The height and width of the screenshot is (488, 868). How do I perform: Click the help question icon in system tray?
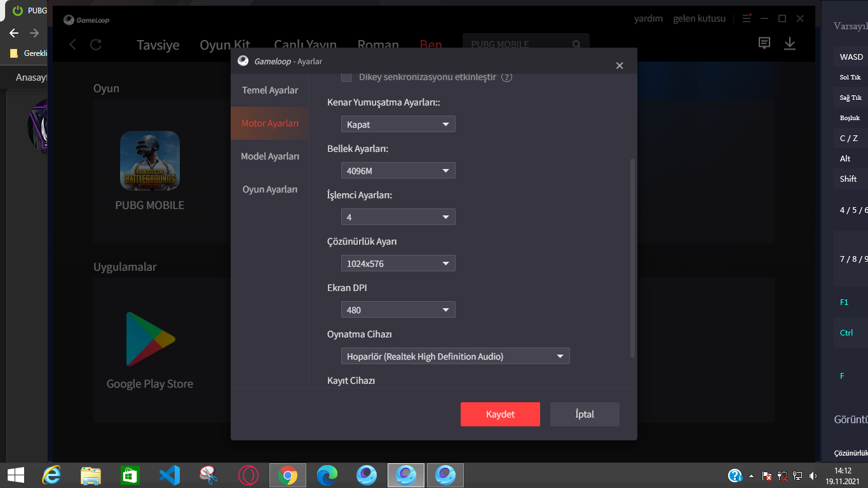pyautogui.click(x=735, y=475)
